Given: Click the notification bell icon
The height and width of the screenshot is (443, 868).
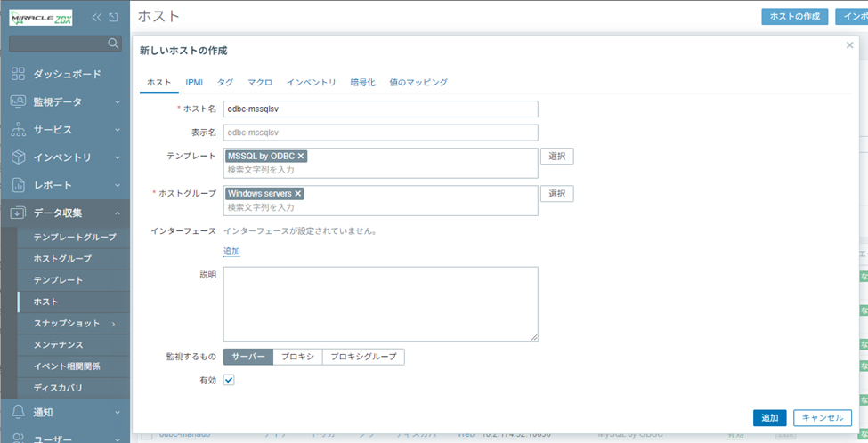Looking at the screenshot, I should click(x=18, y=412).
